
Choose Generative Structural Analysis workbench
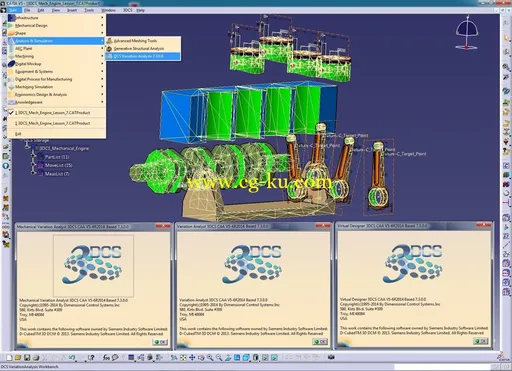pos(143,48)
